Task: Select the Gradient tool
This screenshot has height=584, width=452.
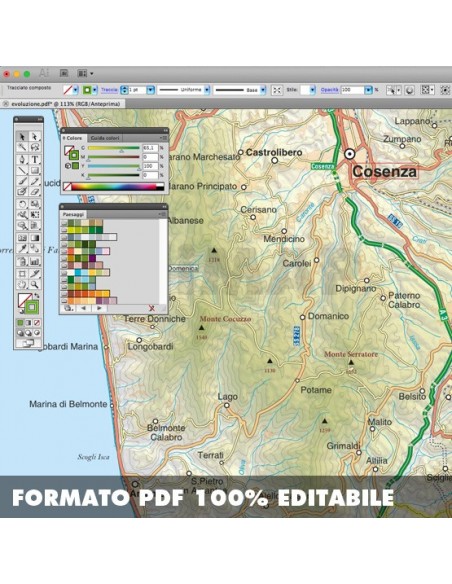Action: tap(35, 238)
